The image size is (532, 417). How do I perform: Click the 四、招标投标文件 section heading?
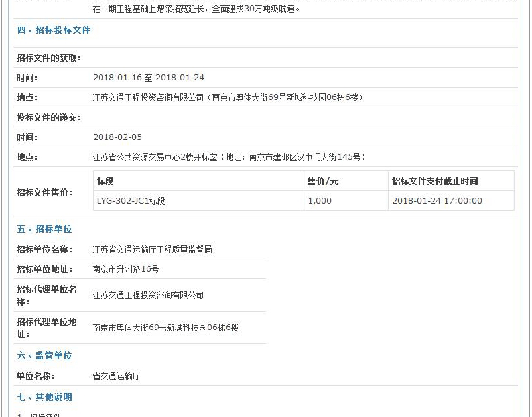tap(54, 30)
